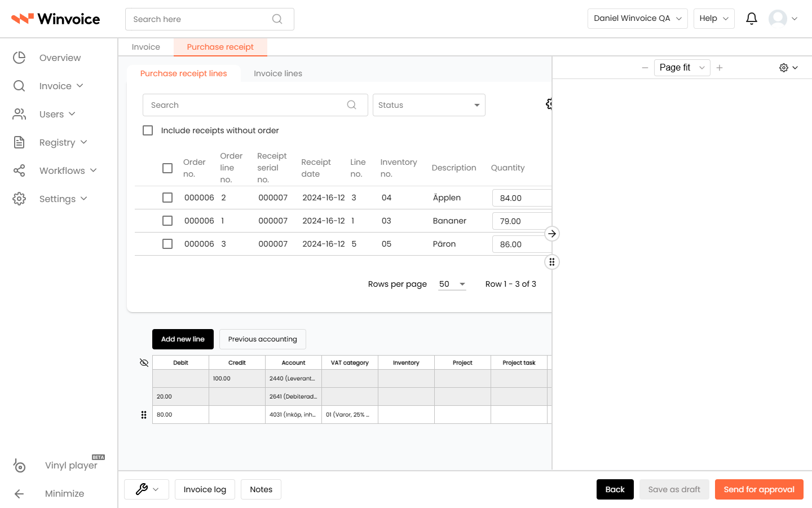Expand the Registry sidebar menu
812x508 pixels.
point(83,142)
